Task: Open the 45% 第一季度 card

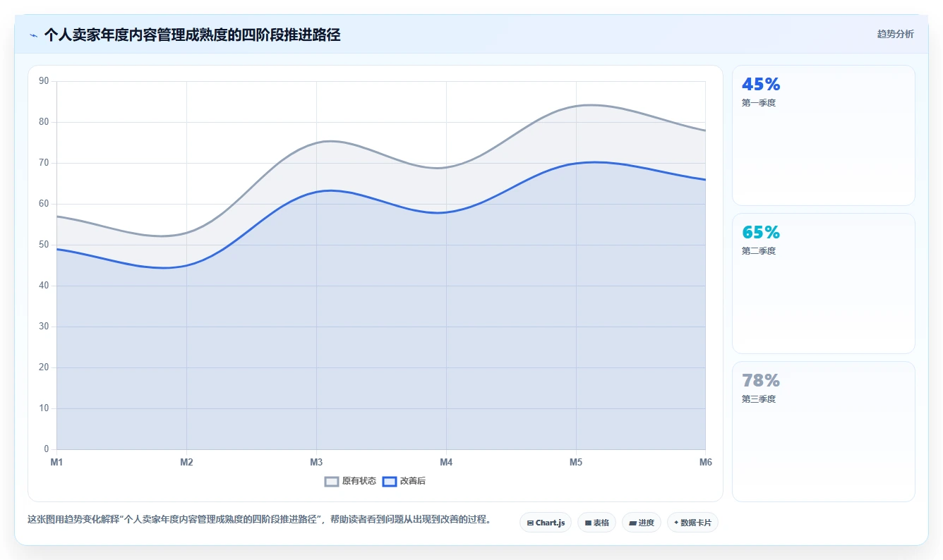Action: coord(824,135)
